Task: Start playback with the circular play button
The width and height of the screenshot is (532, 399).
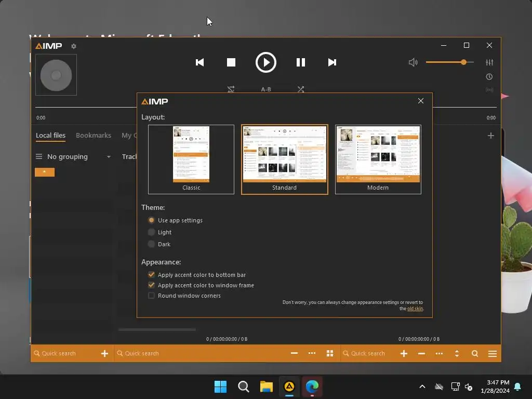Action: [265, 62]
